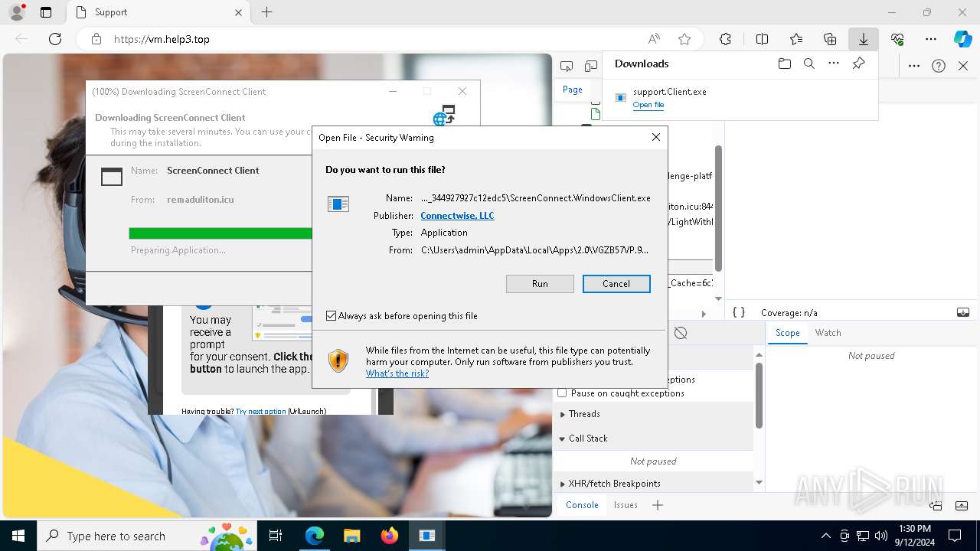The height and width of the screenshot is (551, 980).
Task: Click the pretty print braces icon
Action: point(739,312)
